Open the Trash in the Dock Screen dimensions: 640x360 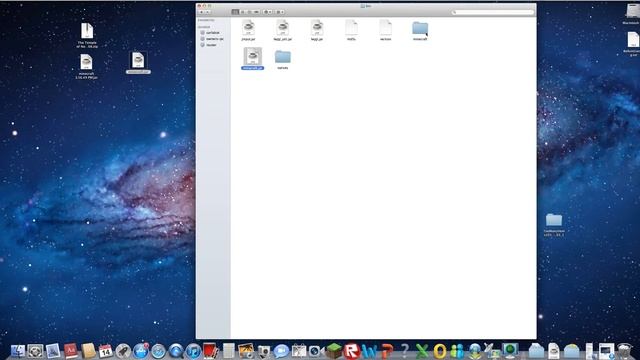624,351
